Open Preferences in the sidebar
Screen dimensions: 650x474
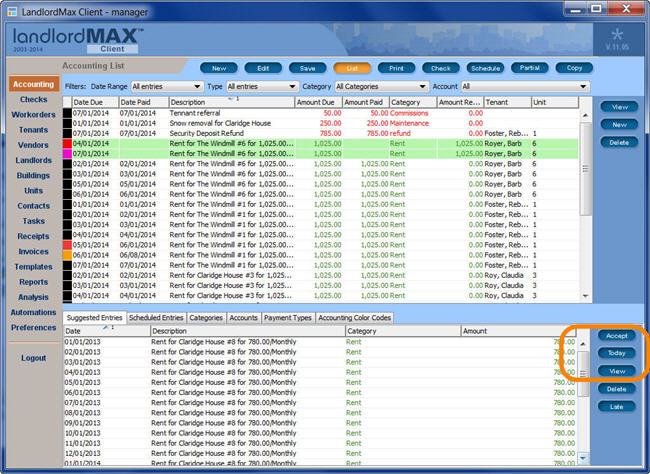tap(34, 328)
